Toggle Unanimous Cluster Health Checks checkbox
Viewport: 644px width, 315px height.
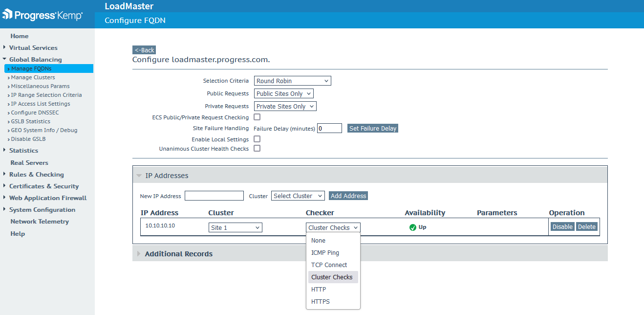click(x=257, y=148)
